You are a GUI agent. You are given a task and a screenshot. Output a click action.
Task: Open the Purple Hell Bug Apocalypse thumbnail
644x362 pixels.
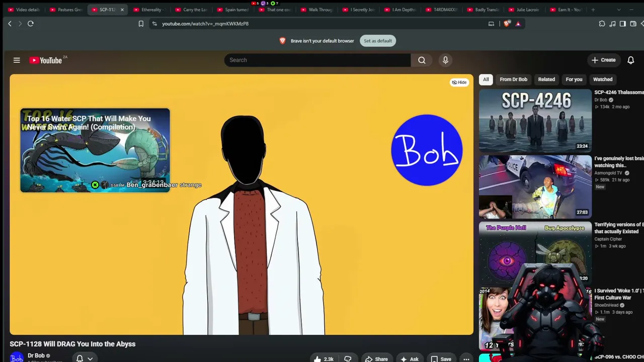tap(535, 253)
